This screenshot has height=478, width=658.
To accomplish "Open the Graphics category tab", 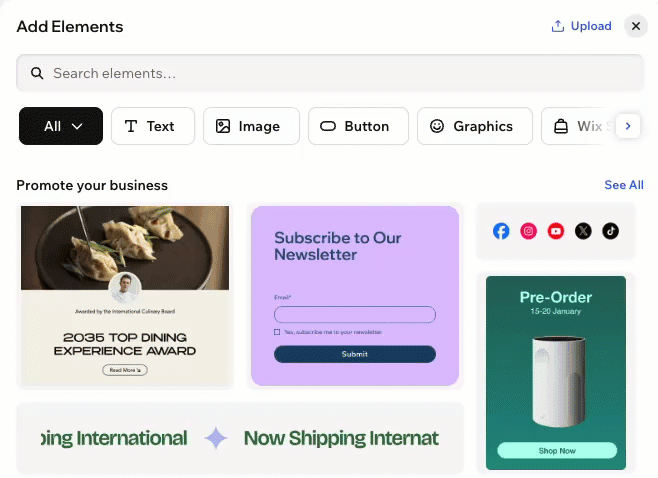I will click(473, 126).
